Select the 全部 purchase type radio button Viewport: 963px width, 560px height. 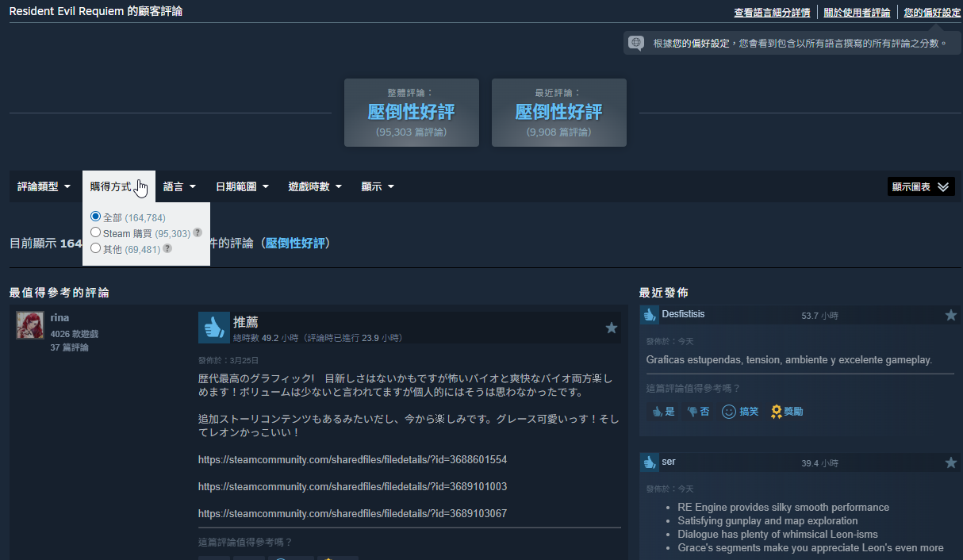[95, 217]
